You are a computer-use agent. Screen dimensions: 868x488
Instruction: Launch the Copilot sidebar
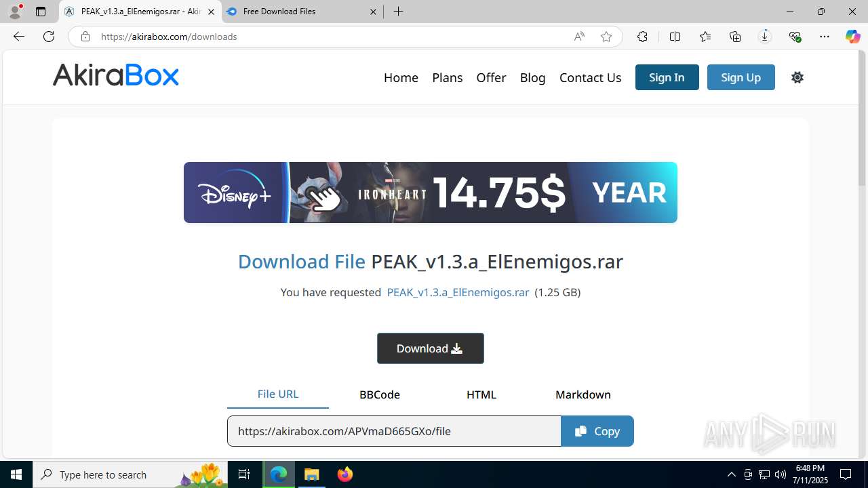point(852,37)
